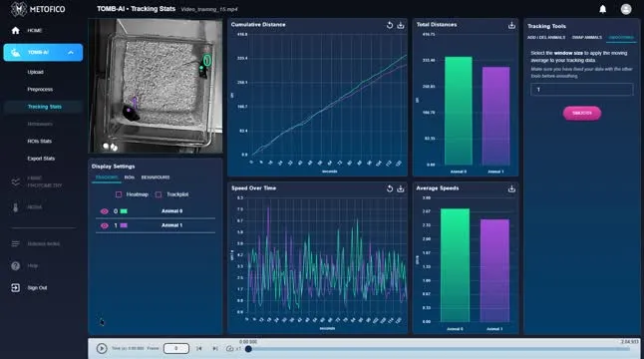Download the Speed Over Time chart
The height and width of the screenshot is (359, 644).
(x=401, y=188)
